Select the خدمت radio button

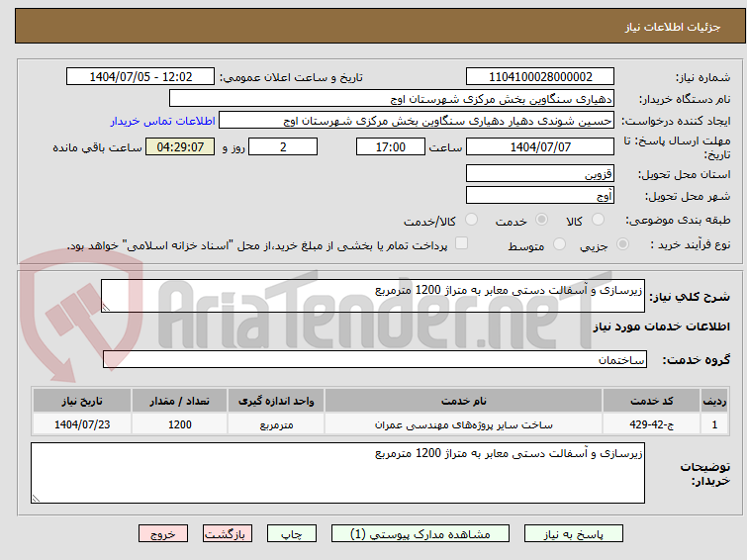point(541,220)
